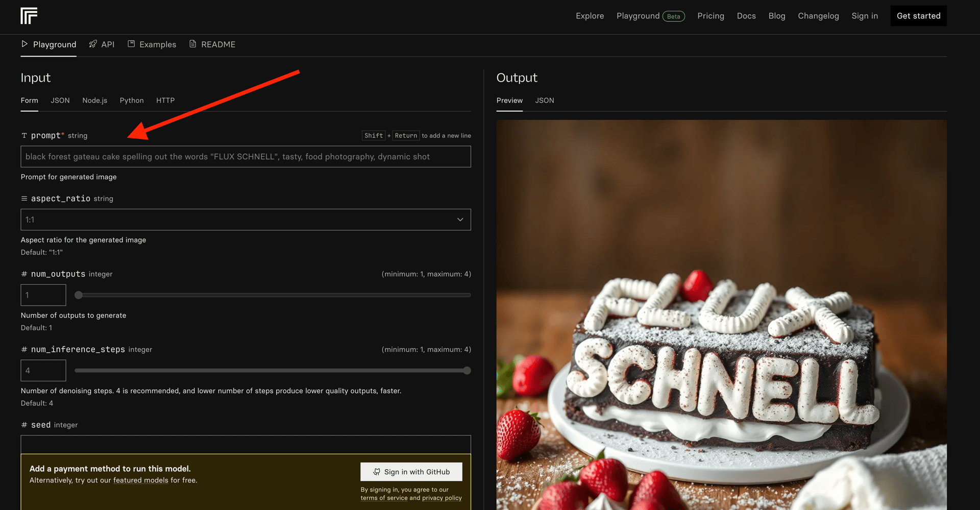This screenshot has height=510, width=980.
Task: Click Sign in with GitHub button
Action: click(x=411, y=472)
